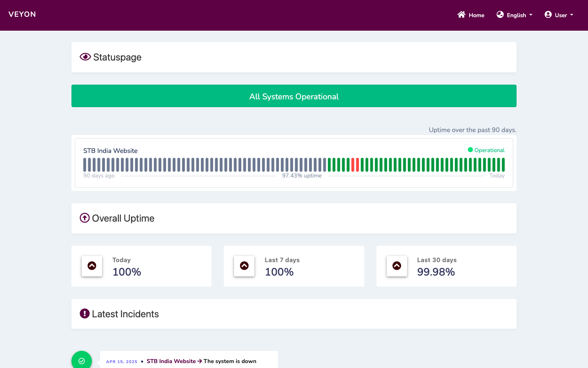Click the Home icon in the navbar
The height and width of the screenshot is (368, 588).
click(x=461, y=15)
